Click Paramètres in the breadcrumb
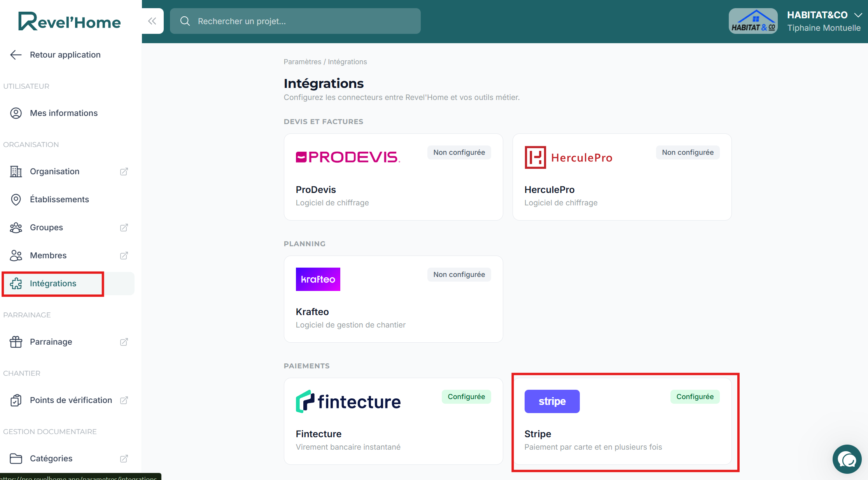Image resolution: width=868 pixels, height=480 pixels. click(302, 62)
